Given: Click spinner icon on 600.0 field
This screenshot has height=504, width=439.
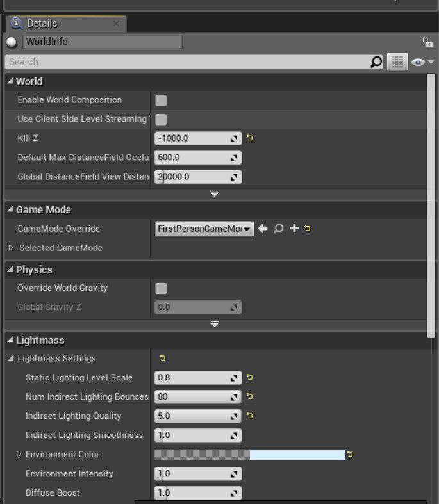Looking at the screenshot, I should pyautogui.click(x=234, y=158).
